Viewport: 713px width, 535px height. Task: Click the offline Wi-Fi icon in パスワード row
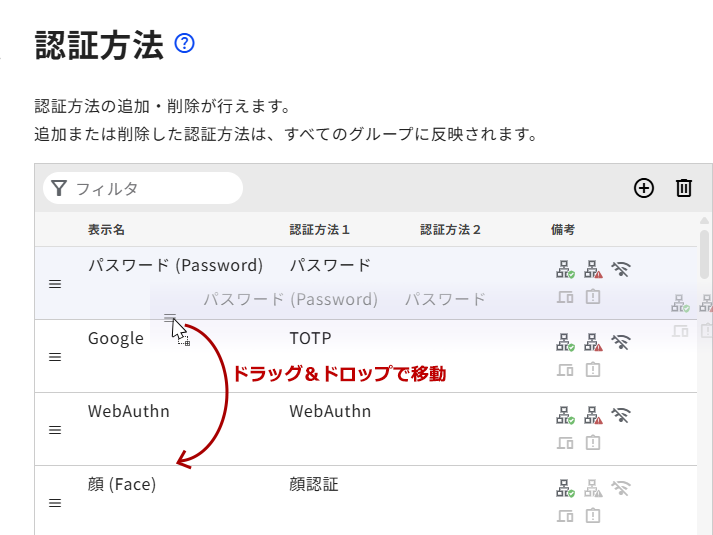tap(621, 269)
